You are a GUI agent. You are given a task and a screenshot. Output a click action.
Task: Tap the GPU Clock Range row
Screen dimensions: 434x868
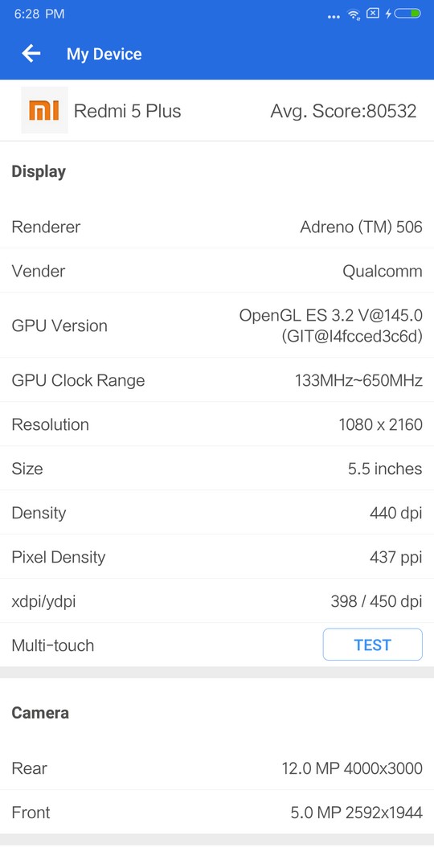(x=217, y=380)
